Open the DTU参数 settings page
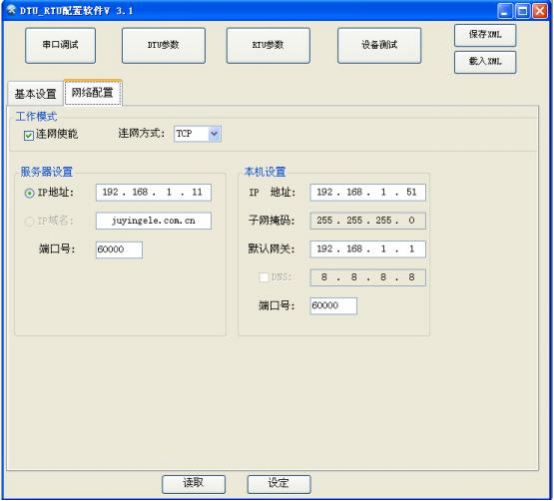 [x=164, y=45]
